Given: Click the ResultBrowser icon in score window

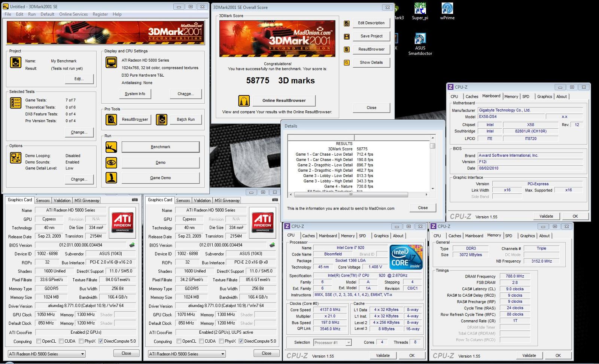Looking at the screenshot, I should point(347,49).
